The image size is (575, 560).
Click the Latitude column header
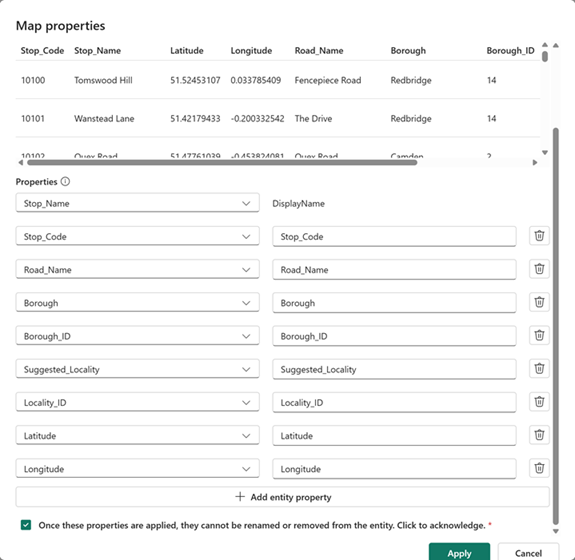[x=187, y=51]
